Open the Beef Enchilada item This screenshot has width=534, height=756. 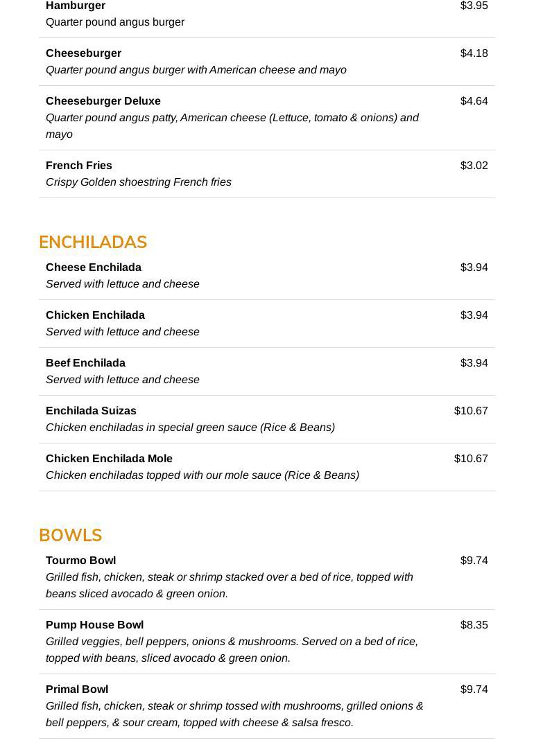pyautogui.click(x=85, y=363)
